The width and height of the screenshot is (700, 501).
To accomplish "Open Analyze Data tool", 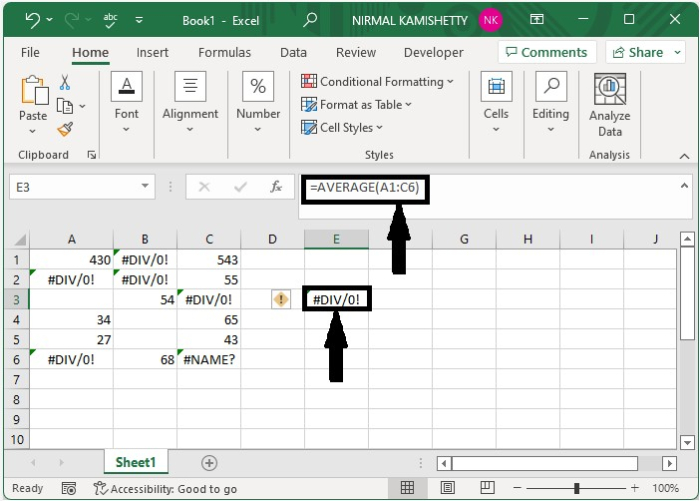I will (x=609, y=105).
